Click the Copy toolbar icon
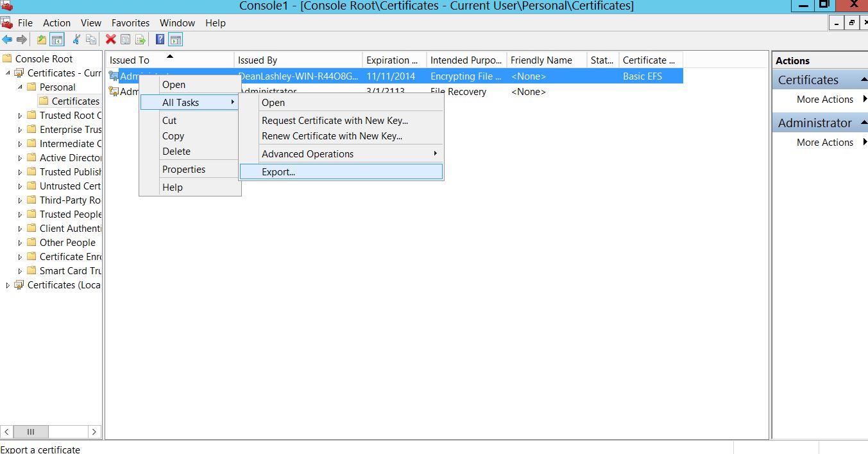The image size is (868, 454). tap(91, 40)
